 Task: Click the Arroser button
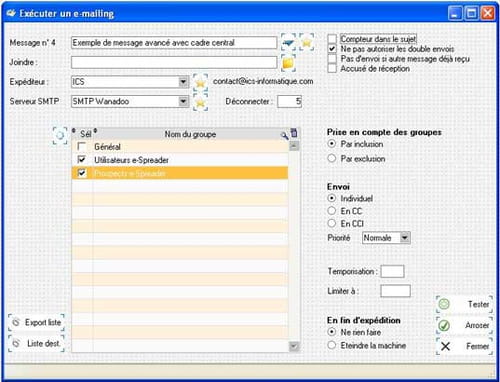(x=464, y=325)
